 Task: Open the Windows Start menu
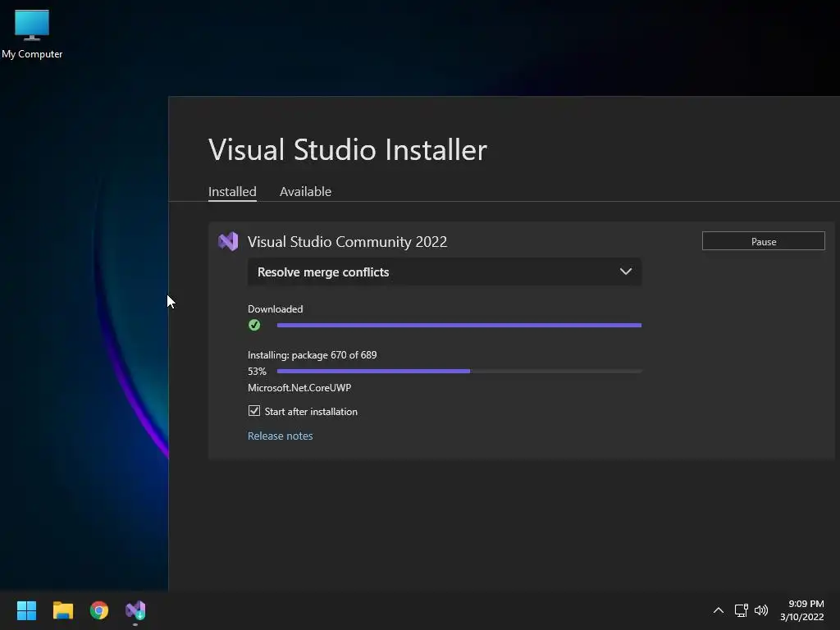tap(26, 610)
